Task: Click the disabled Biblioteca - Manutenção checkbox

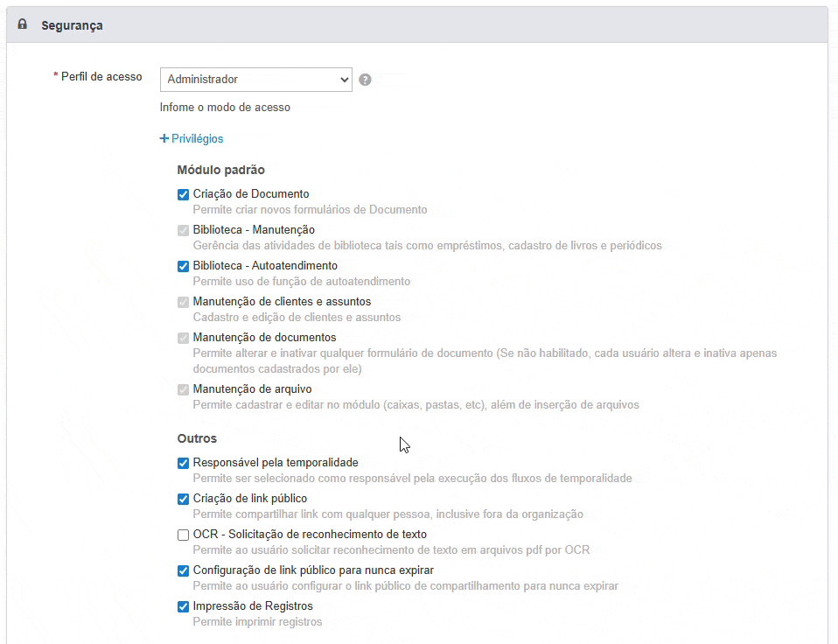Action: pyautogui.click(x=183, y=230)
